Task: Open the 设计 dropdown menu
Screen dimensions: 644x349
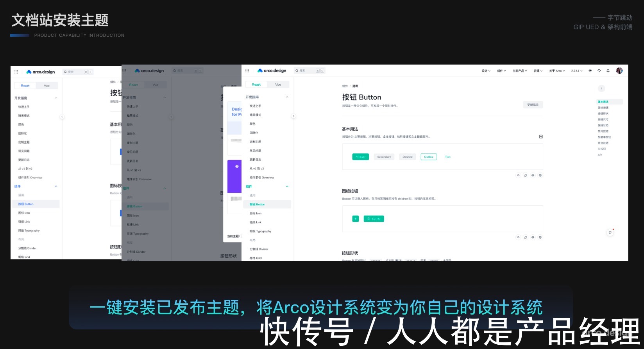Action: click(x=486, y=71)
